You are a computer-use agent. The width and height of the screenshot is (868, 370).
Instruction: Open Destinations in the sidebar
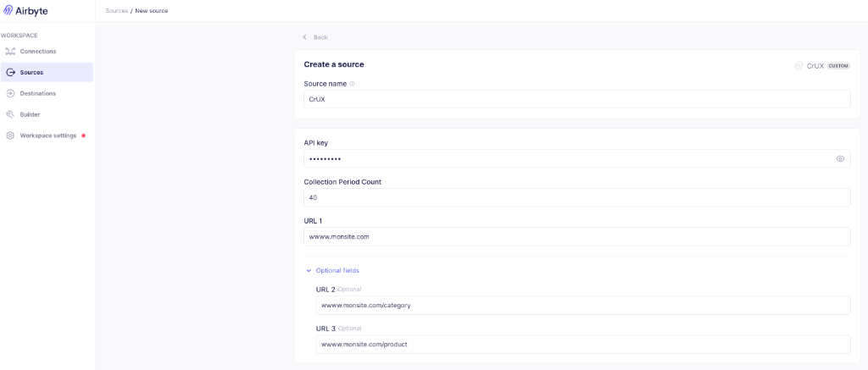pos(47,93)
